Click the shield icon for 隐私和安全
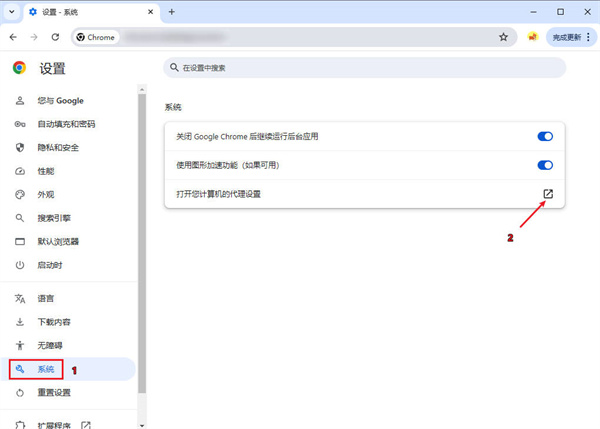 tap(20, 148)
